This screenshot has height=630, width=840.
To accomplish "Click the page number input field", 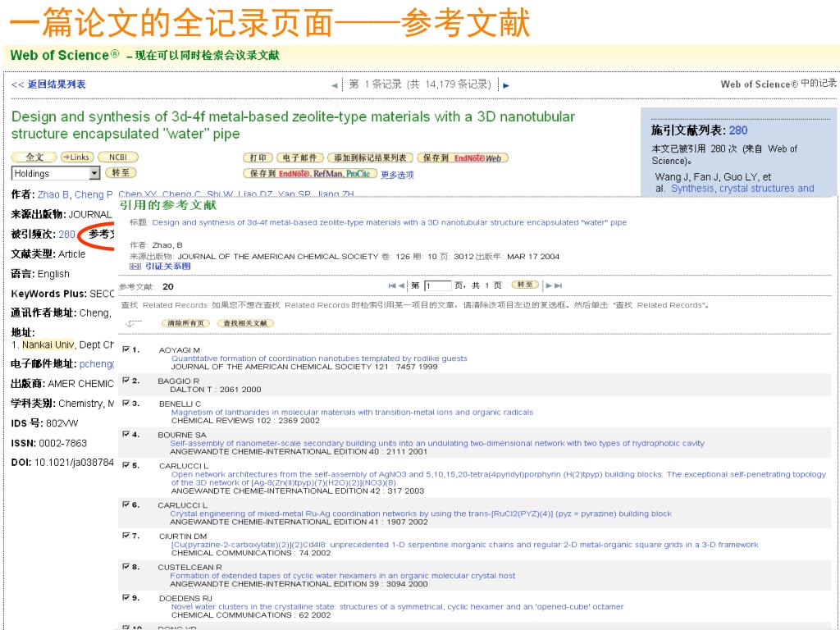I will coord(438,285).
